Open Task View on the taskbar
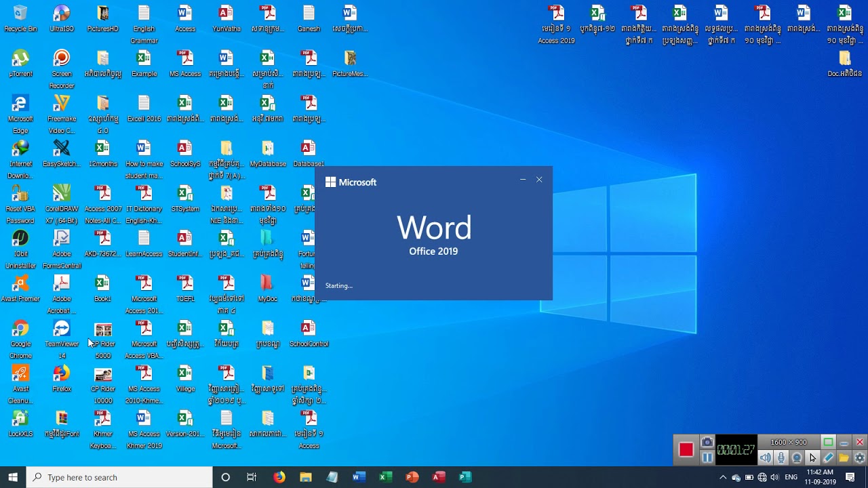Viewport: 868px width, 488px height. coord(252,477)
